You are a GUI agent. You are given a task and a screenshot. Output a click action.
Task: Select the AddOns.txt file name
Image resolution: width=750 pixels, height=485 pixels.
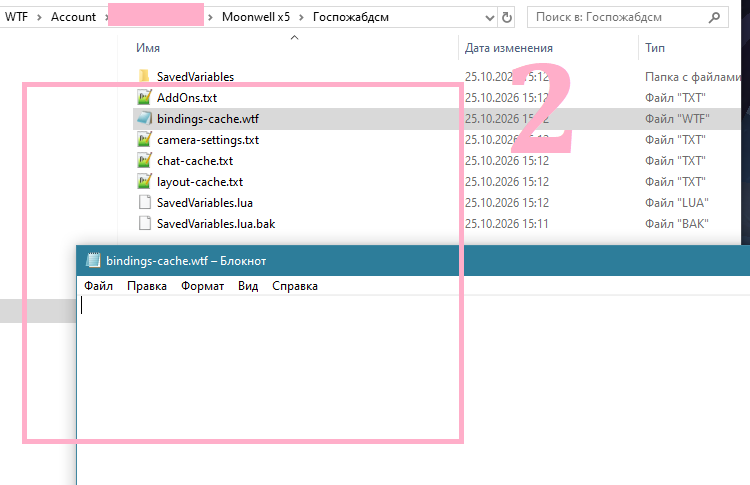tap(187, 98)
